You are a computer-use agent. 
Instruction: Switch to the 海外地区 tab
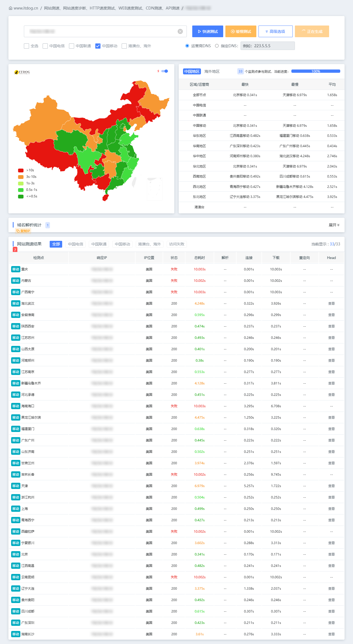(212, 71)
